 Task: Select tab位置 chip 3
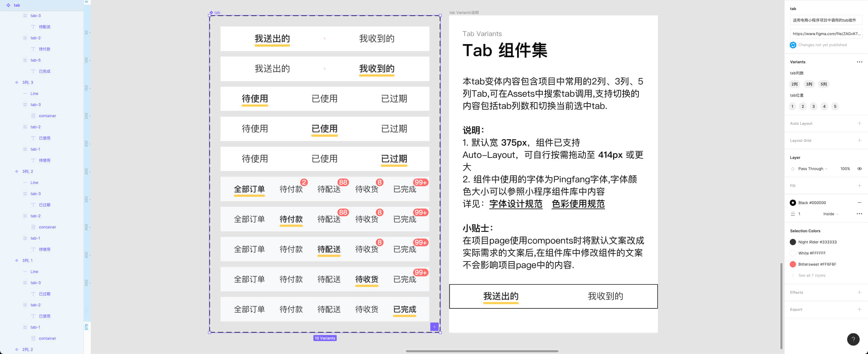813,106
